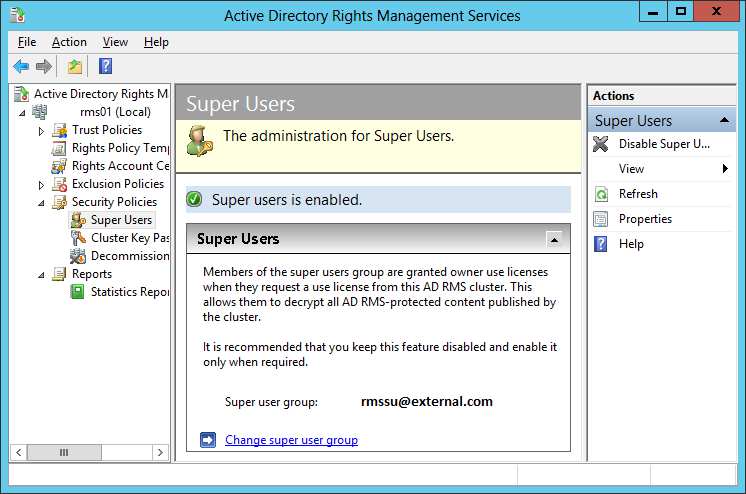Select Rights Account Certificates in the tree

[120, 166]
